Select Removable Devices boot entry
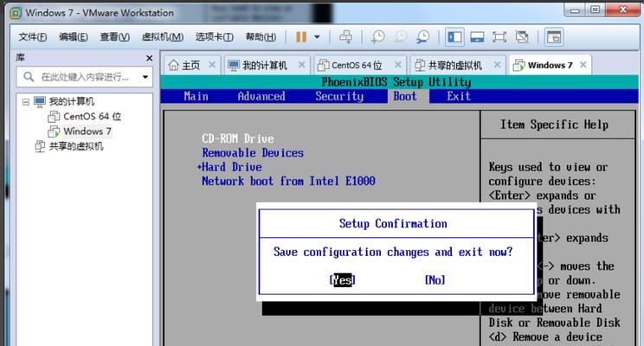The width and height of the screenshot is (644, 346). click(x=253, y=153)
